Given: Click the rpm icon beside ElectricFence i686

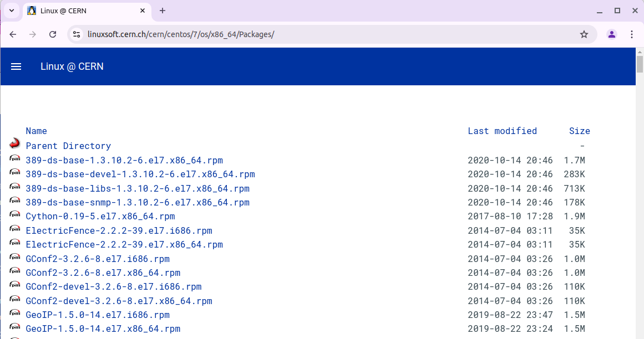Looking at the screenshot, I should [15, 229].
